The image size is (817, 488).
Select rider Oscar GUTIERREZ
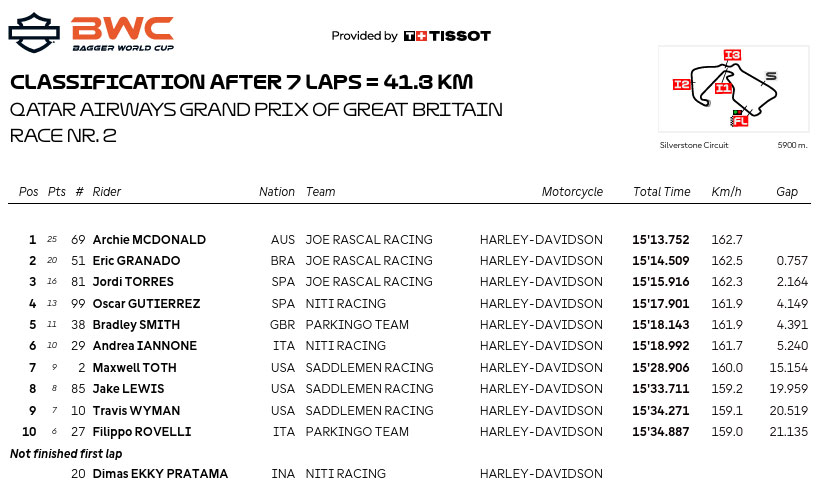click(146, 304)
